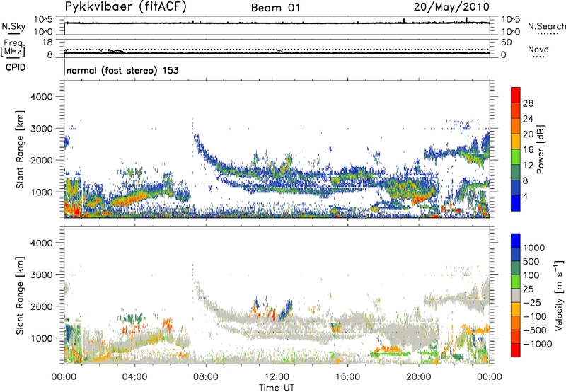This screenshot has height=392, width=566.
Task: Click the 'Pykkvibaer (fitACF)' plot title
Action: point(125,7)
